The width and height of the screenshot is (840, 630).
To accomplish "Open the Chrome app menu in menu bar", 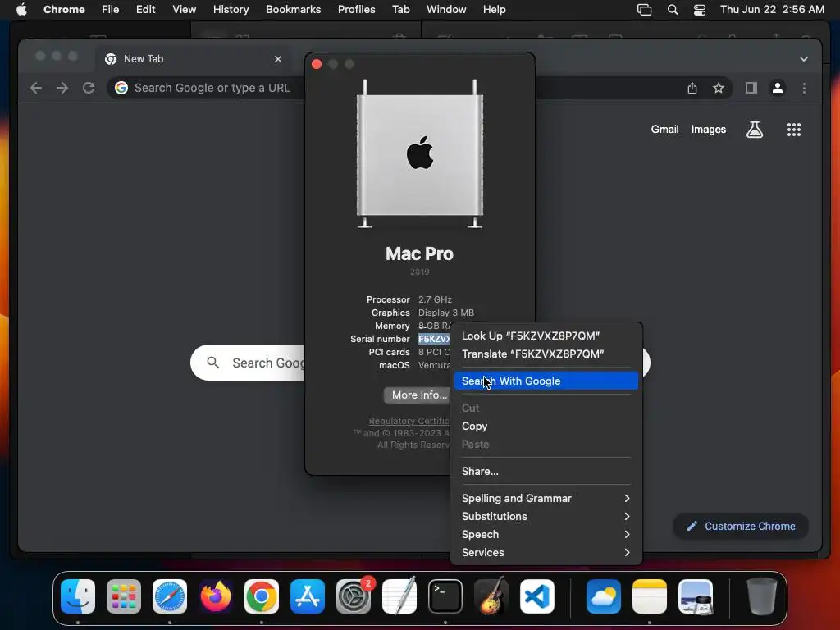I will (64, 10).
